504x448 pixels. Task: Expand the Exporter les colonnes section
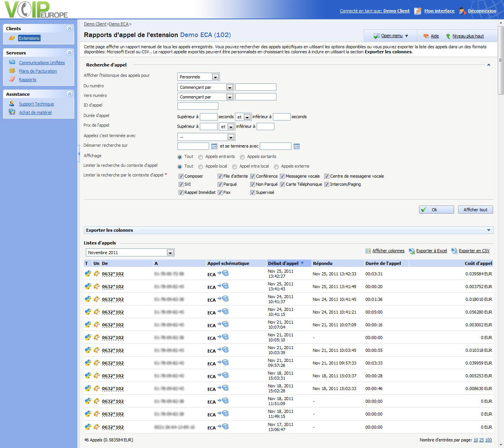point(489,230)
